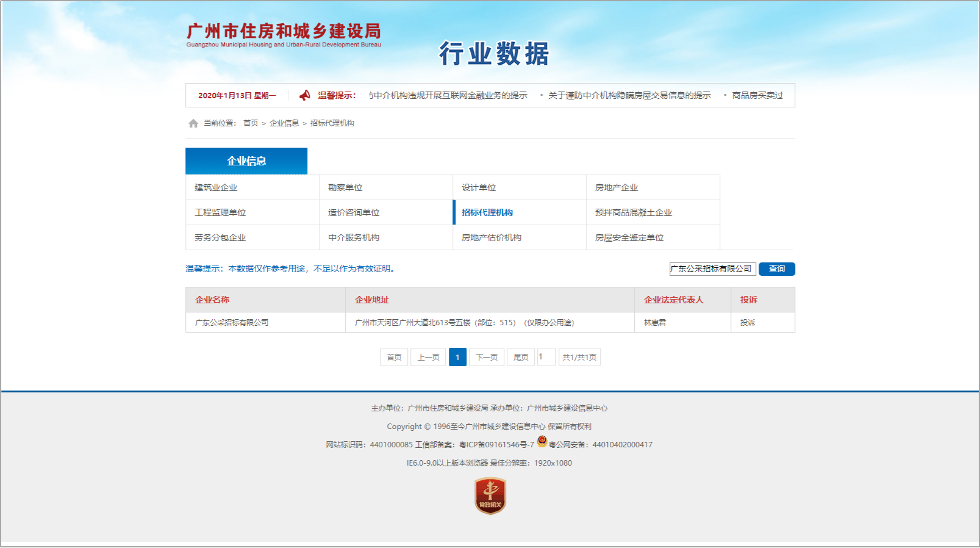Screen dimensions: 980x548
Task: Click the police badge icon in footer
Action: coord(542,442)
